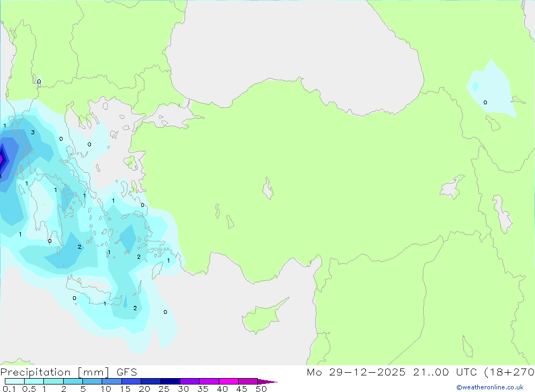Image resolution: width=535 pixels, height=392 pixels.
Task: Click the 5–10 mm legend color swatch
Action: pyautogui.click(x=93, y=381)
